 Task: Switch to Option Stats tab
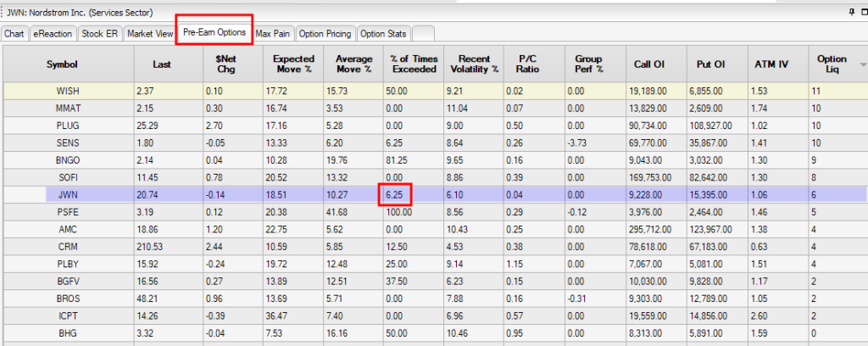(384, 34)
